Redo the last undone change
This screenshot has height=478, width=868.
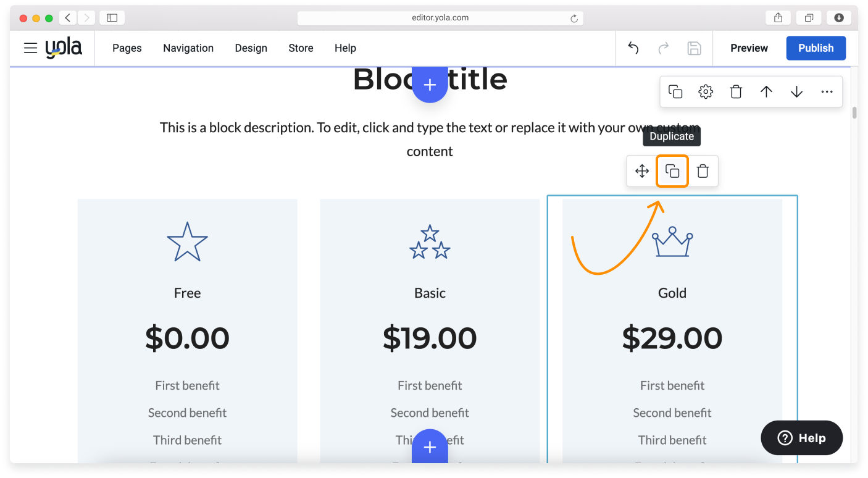point(663,48)
